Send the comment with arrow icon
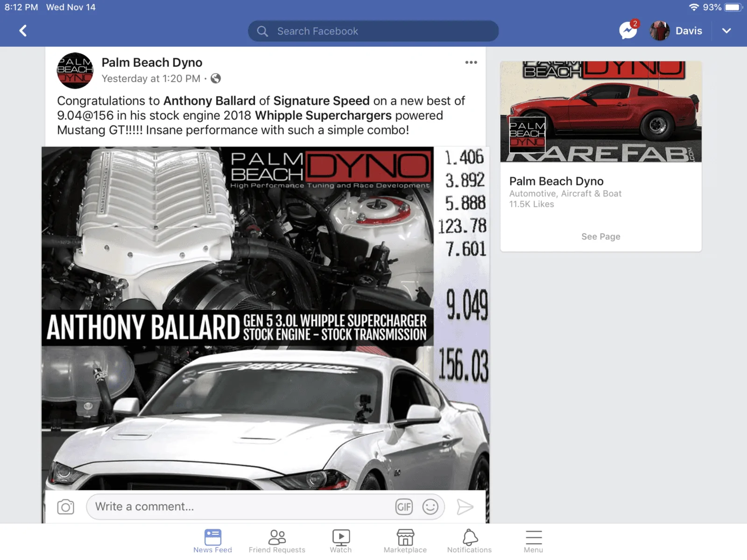 [465, 507]
